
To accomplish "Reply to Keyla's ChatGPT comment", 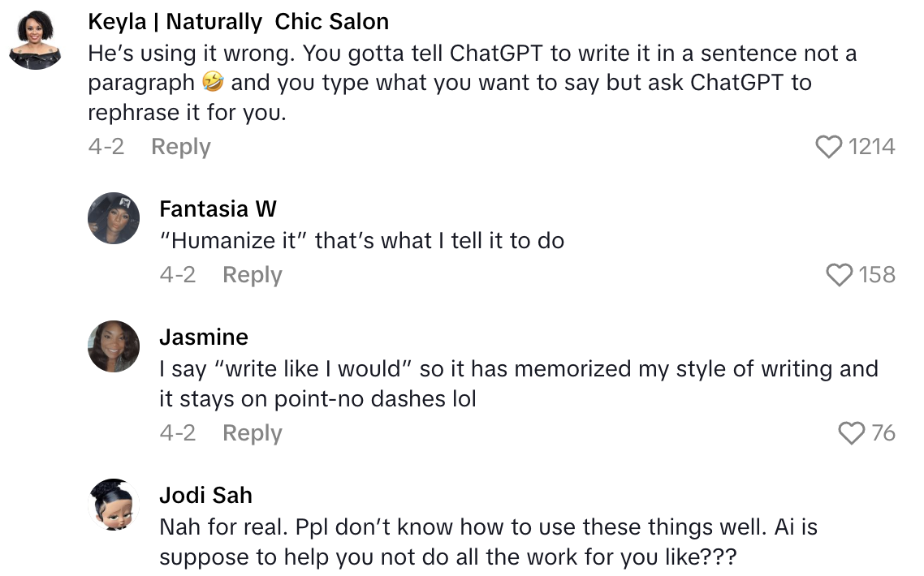I will [180, 147].
